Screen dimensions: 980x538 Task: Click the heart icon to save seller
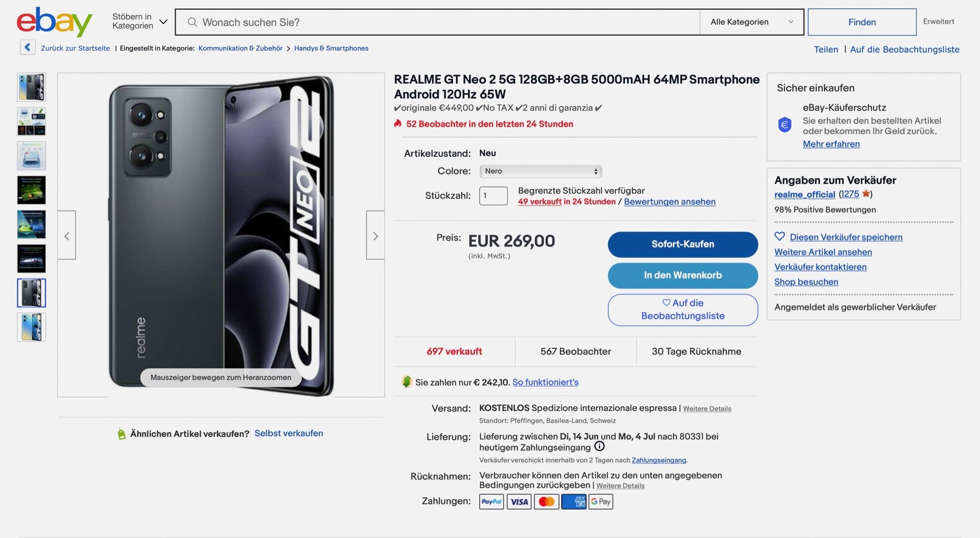pyautogui.click(x=779, y=237)
